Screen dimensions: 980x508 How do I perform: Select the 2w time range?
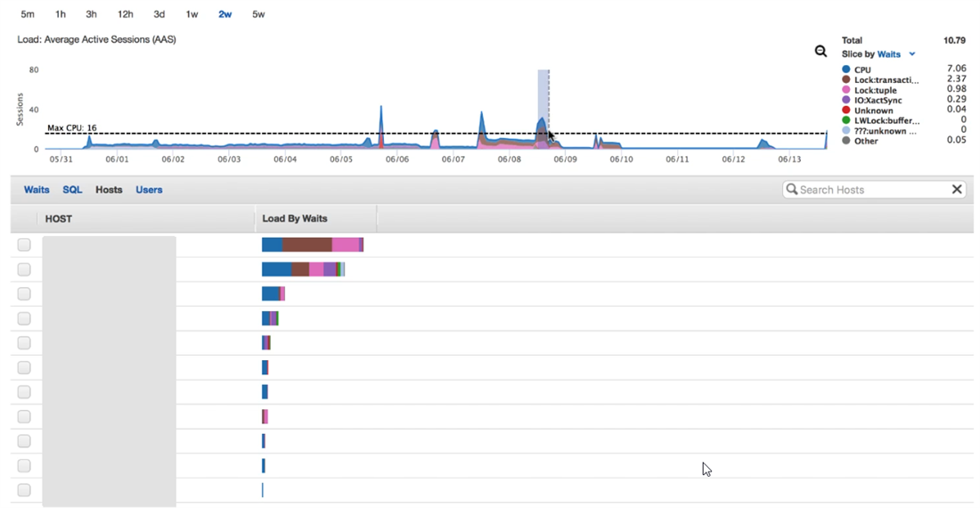tap(225, 13)
